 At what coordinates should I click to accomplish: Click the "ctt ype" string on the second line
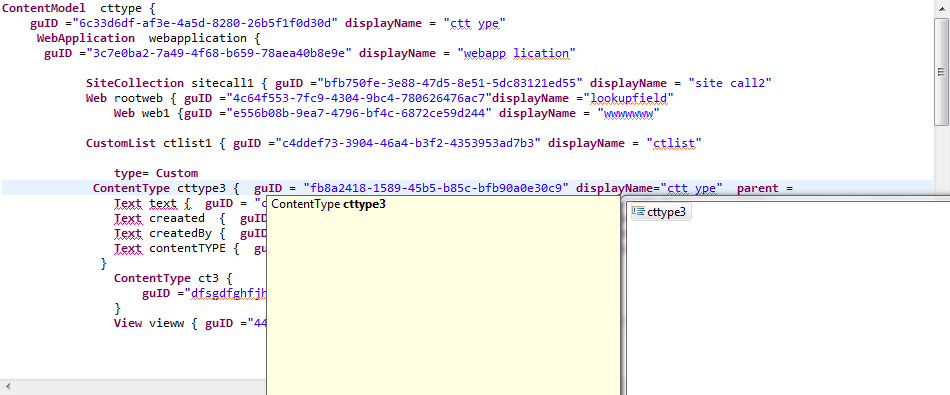(x=474, y=24)
